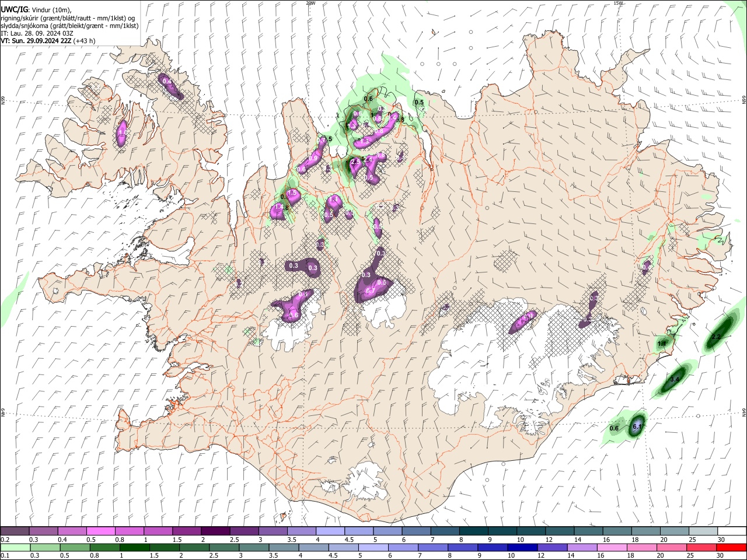
Task: Click the bright pink swatch between 0.5 and 0.8 on snow scale
Action: (x=102, y=531)
